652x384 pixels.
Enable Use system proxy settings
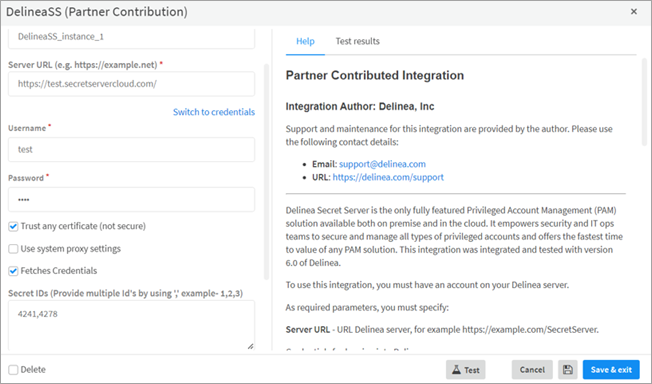pyautogui.click(x=13, y=249)
